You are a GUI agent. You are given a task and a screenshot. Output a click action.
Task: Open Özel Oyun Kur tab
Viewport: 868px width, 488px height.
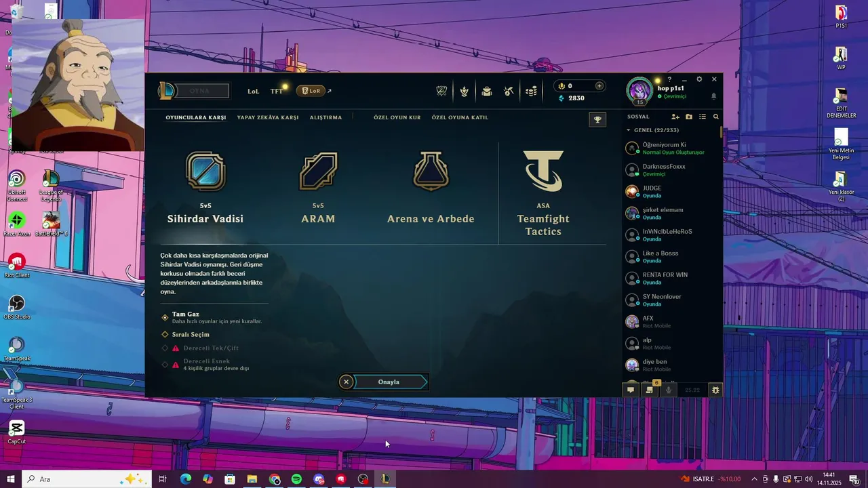pos(397,118)
